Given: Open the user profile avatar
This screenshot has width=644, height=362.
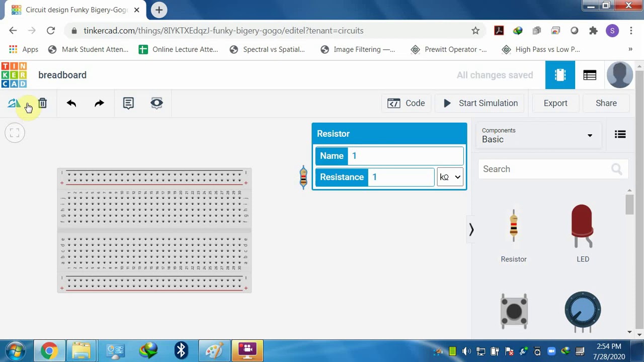Looking at the screenshot, I should [620, 75].
